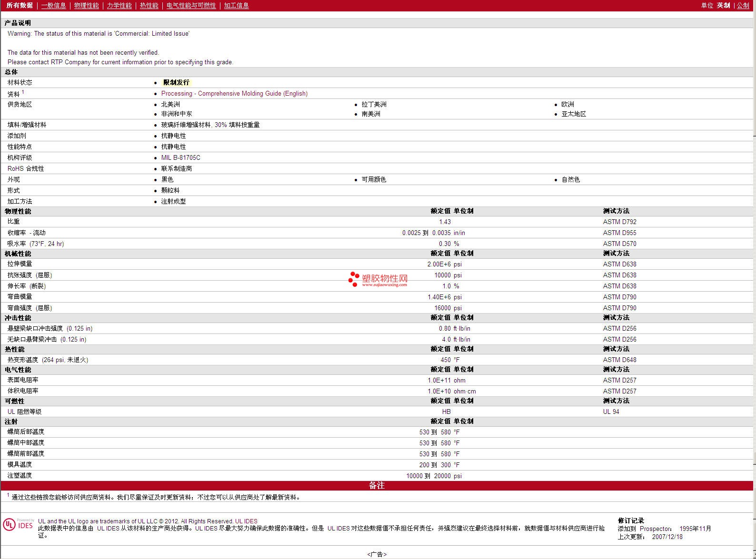Go to the 物理性能 tab

(86, 6)
